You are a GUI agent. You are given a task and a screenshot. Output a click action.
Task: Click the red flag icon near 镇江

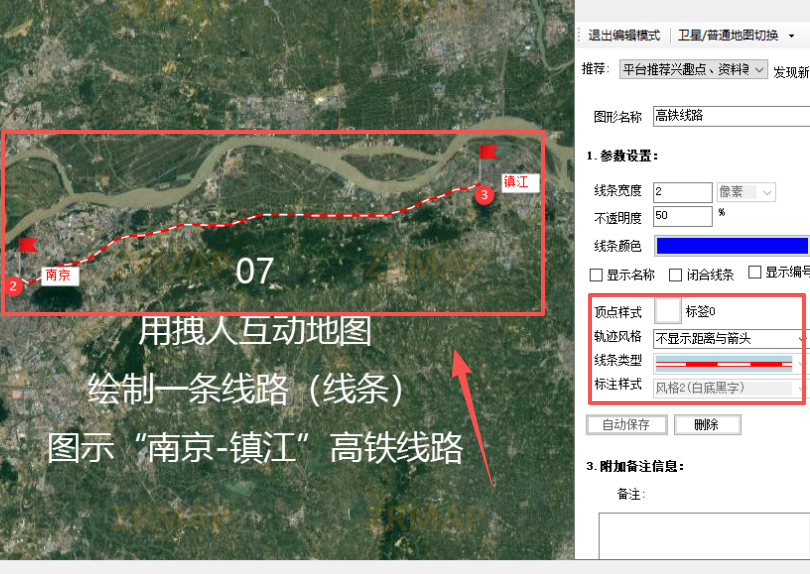[488, 152]
